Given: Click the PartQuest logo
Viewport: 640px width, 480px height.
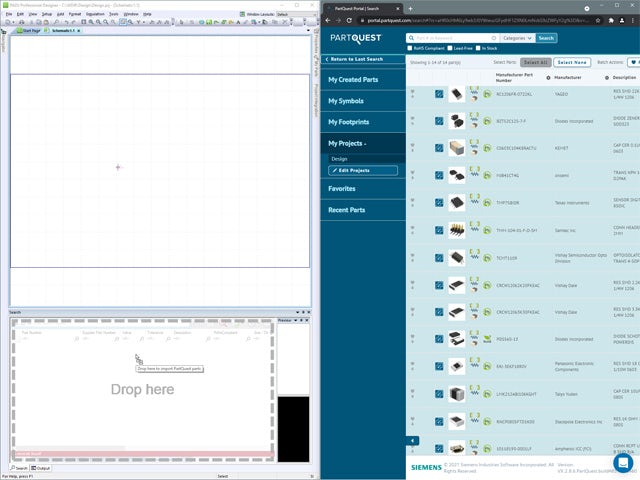Looking at the screenshot, I should [x=356, y=38].
